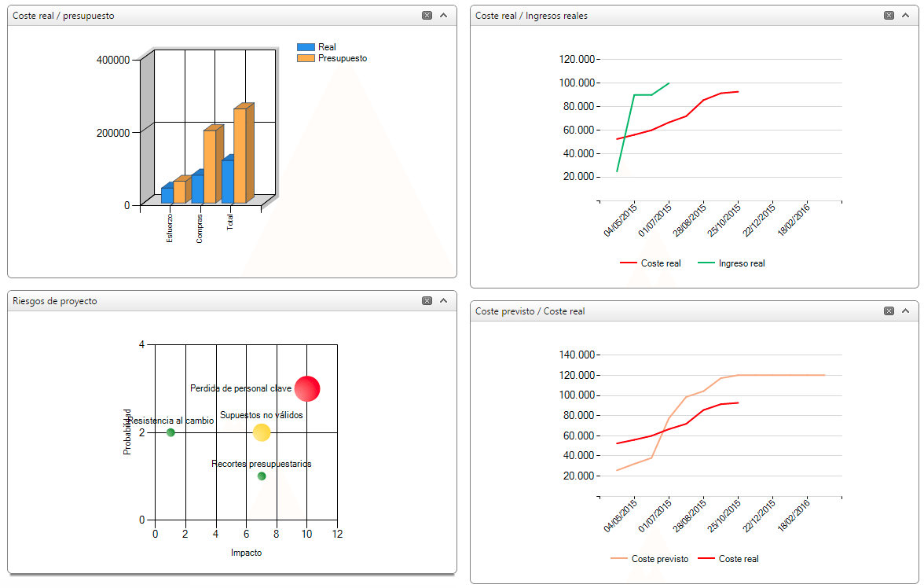The height and width of the screenshot is (588, 924).
Task: Close the 'Coste previsto / Coste real' panel
Action: coord(889,311)
